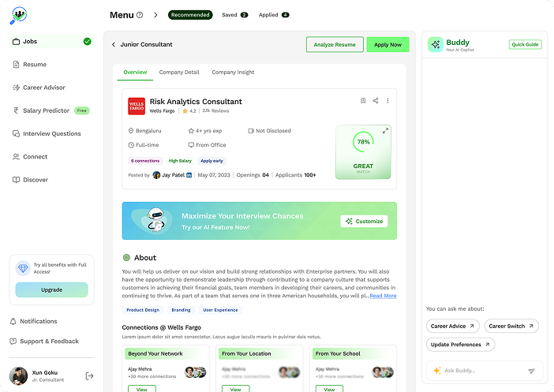Click Jay Patel poster avatar
The width and height of the screenshot is (554, 392).
pos(156,175)
